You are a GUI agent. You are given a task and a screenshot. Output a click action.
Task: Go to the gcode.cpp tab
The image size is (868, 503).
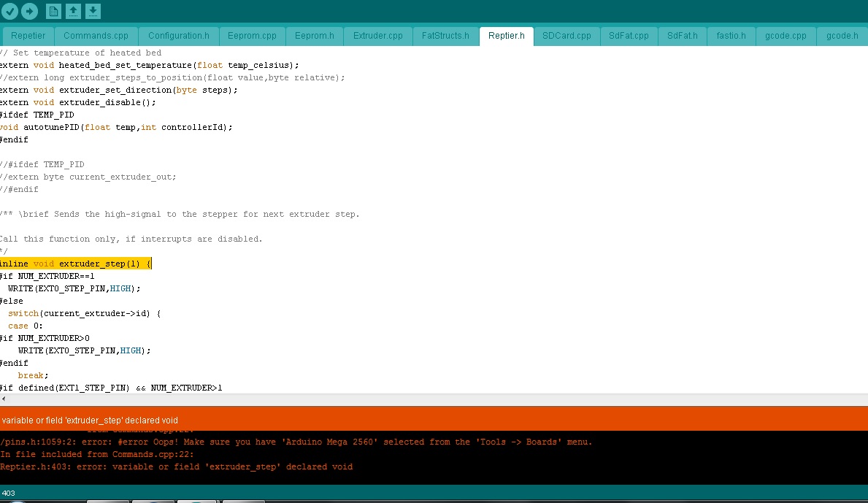coord(786,36)
